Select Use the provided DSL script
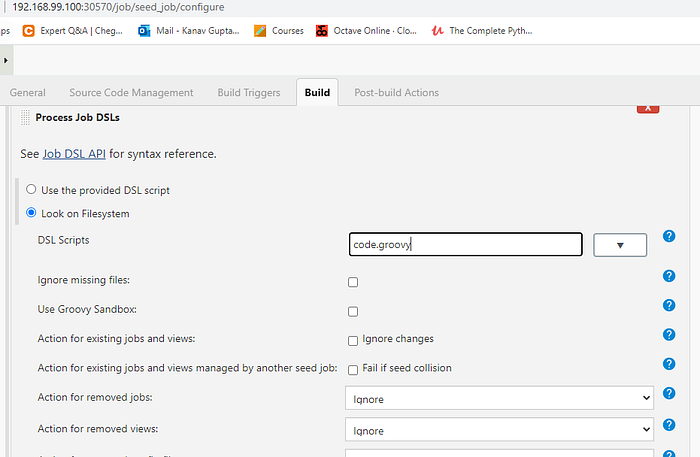The image size is (700, 457). [31, 189]
